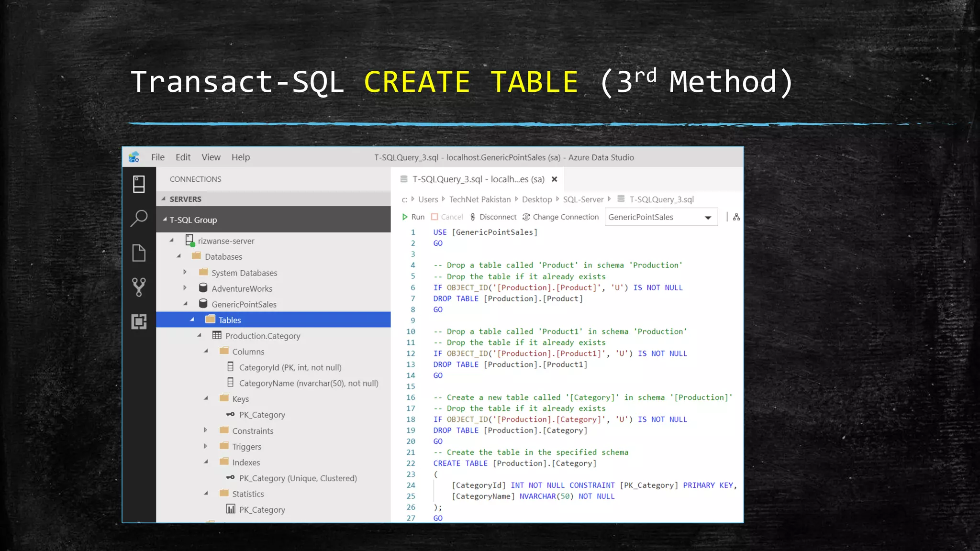This screenshot has height=551, width=980.
Task: Open the GenericPointSales database dropdown
Action: click(x=661, y=217)
